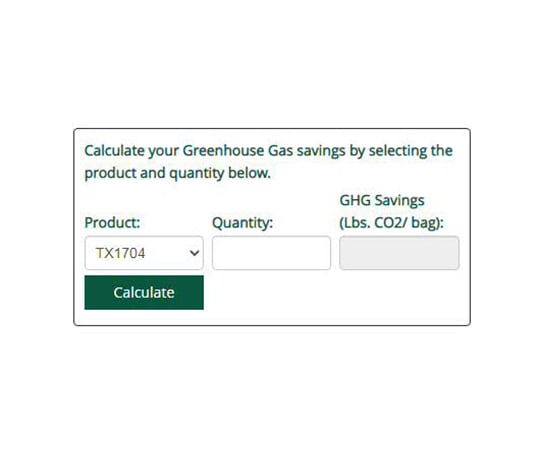Expand product list via down-arrow icon
The image size is (540, 450).
[x=195, y=253]
